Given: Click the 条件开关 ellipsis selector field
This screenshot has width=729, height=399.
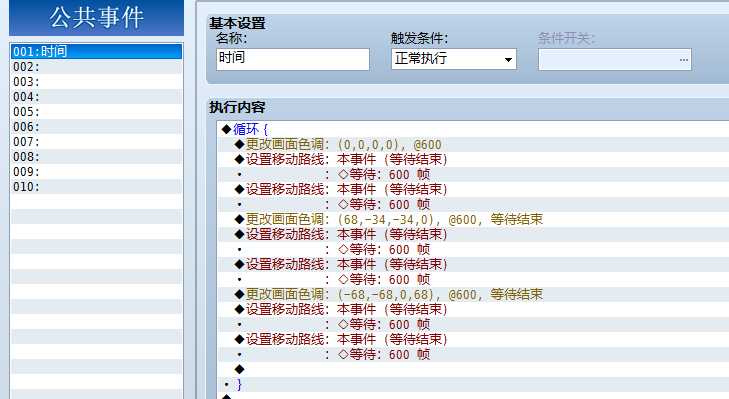Looking at the screenshot, I should point(615,60).
